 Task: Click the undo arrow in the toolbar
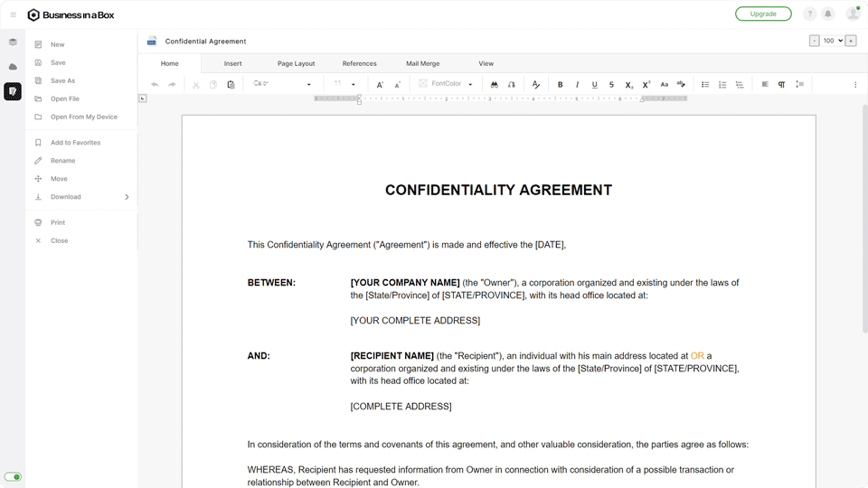tap(155, 85)
